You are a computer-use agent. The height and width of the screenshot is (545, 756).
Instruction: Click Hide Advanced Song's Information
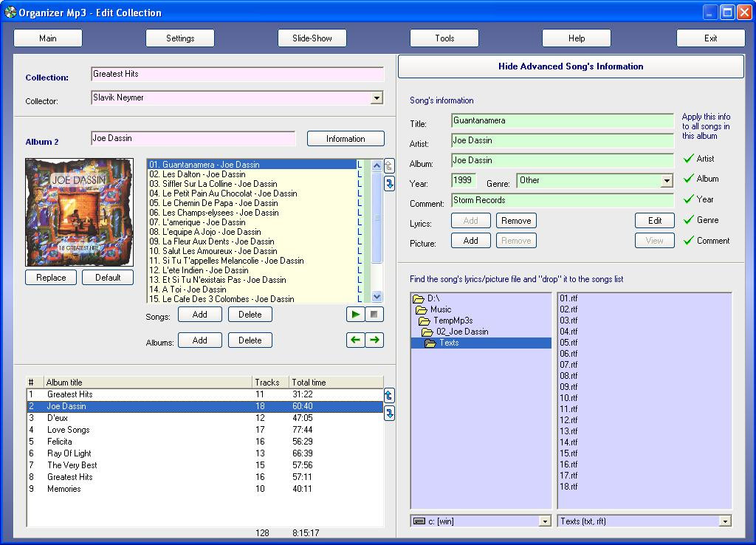pos(571,66)
